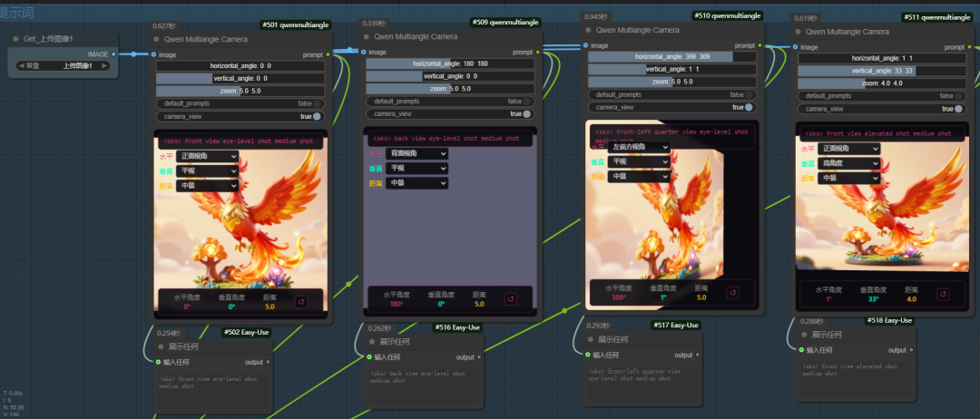
Task: Collapse node #501 via its title dot
Action: 156,39
